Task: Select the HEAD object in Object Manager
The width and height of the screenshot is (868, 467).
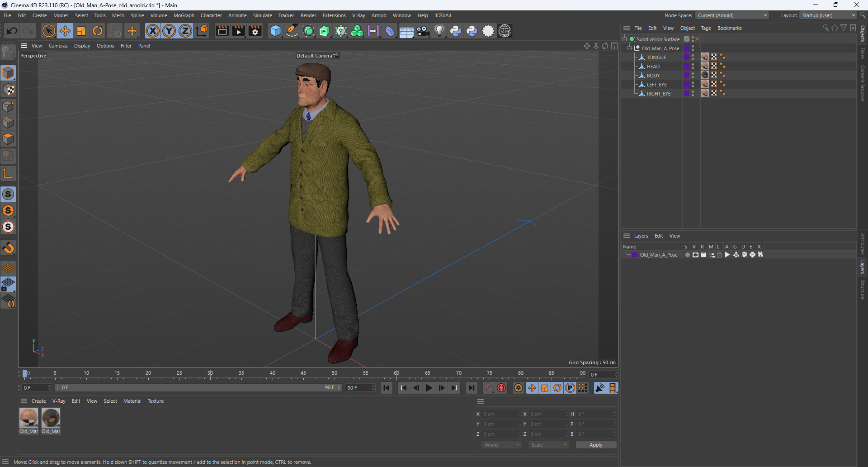Action: coord(653,67)
